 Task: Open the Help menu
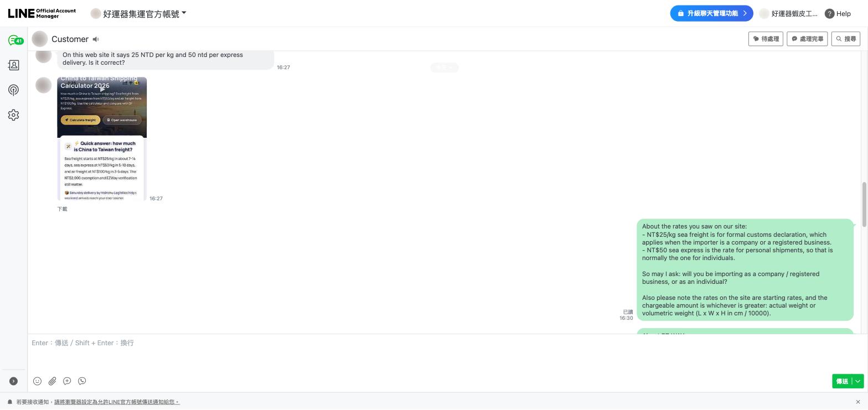click(838, 13)
